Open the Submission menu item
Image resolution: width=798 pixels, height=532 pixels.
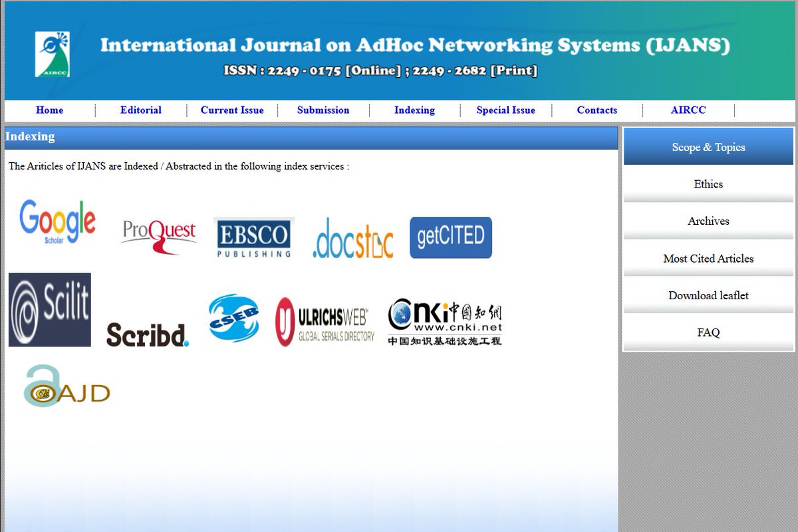pos(323,110)
